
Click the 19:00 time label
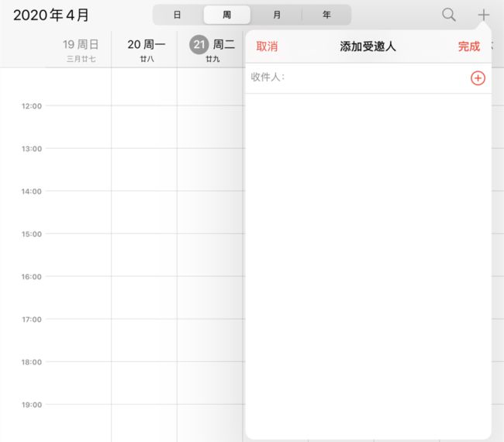(x=32, y=405)
